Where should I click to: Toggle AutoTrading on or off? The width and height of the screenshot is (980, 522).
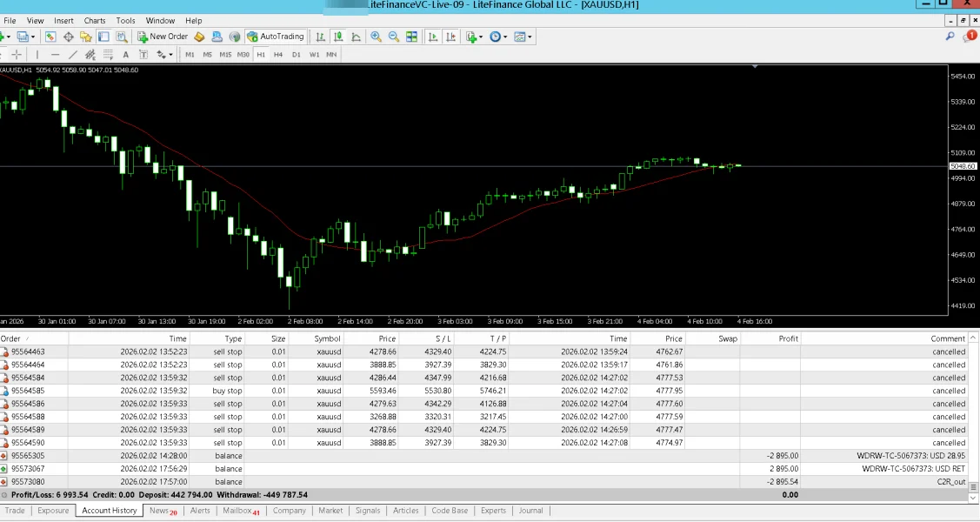click(x=276, y=37)
